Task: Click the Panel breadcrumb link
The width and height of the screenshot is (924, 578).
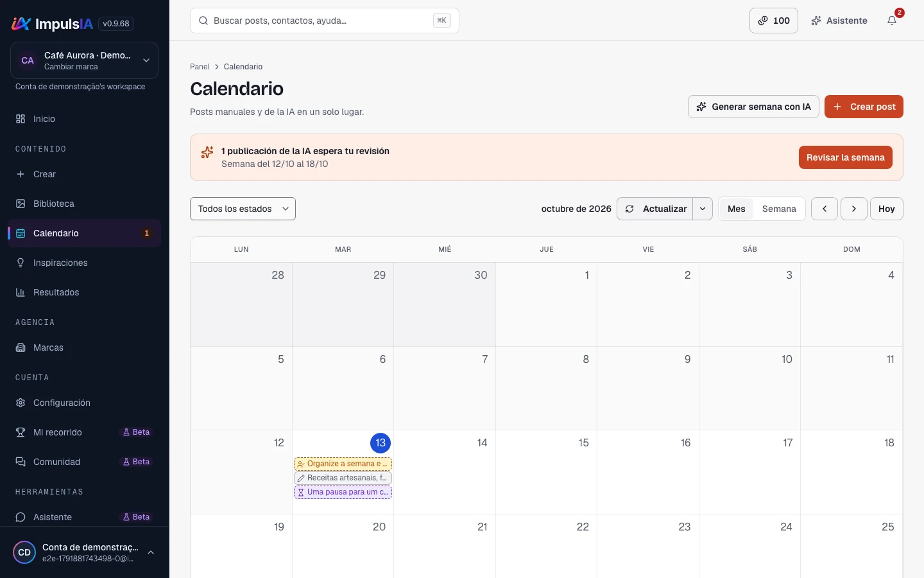Action: coord(200,67)
